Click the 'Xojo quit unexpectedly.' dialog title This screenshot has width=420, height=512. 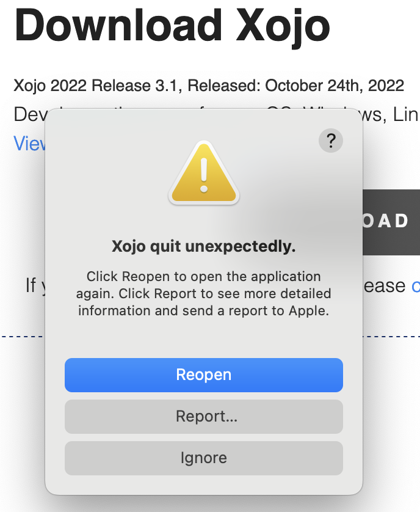[204, 247]
